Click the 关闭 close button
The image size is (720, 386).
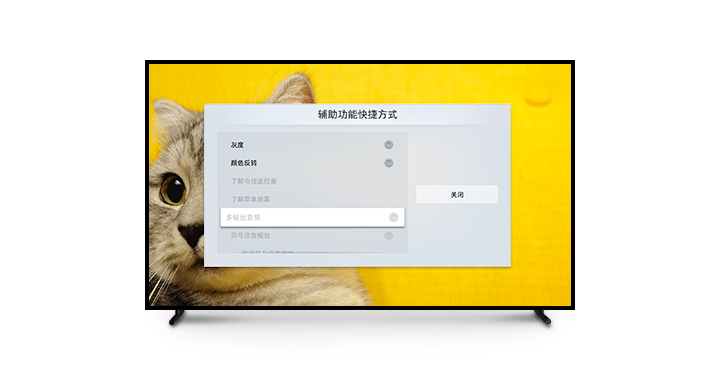[457, 195]
